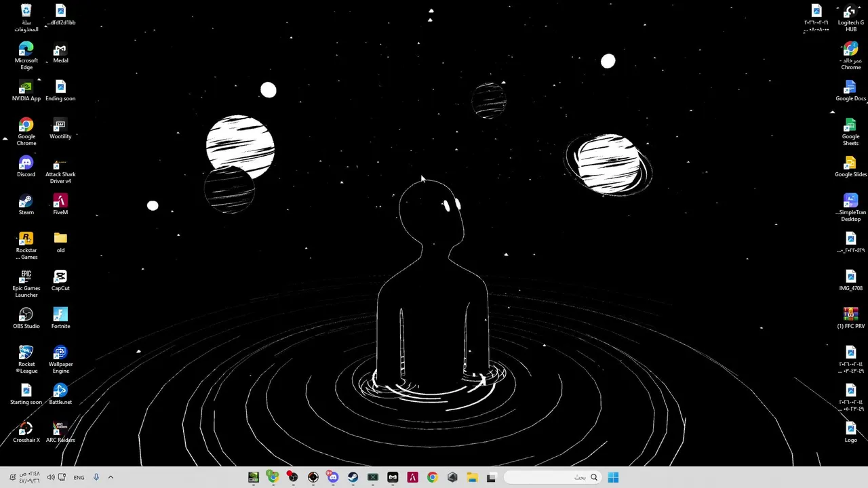The image size is (868, 488).
Task: Switch to FiveM in the taskbar
Action: click(412, 477)
